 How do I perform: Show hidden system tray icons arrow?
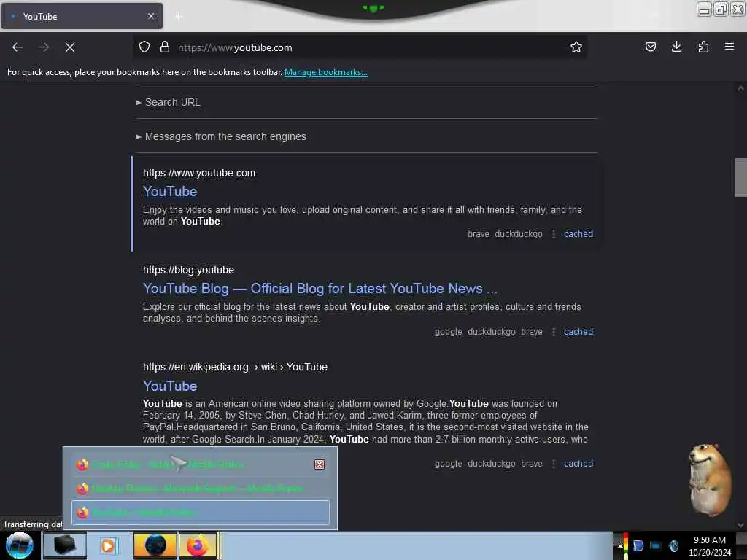click(620, 545)
